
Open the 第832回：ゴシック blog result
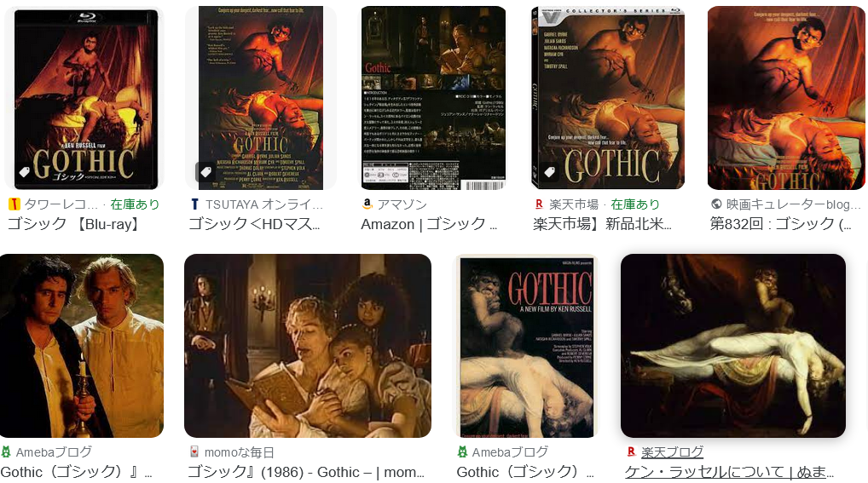(780, 224)
